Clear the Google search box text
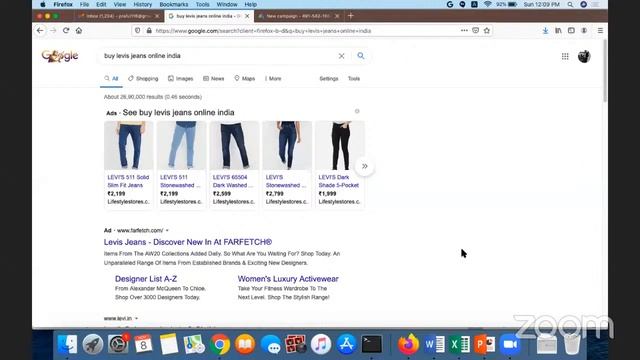 click(x=341, y=56)
